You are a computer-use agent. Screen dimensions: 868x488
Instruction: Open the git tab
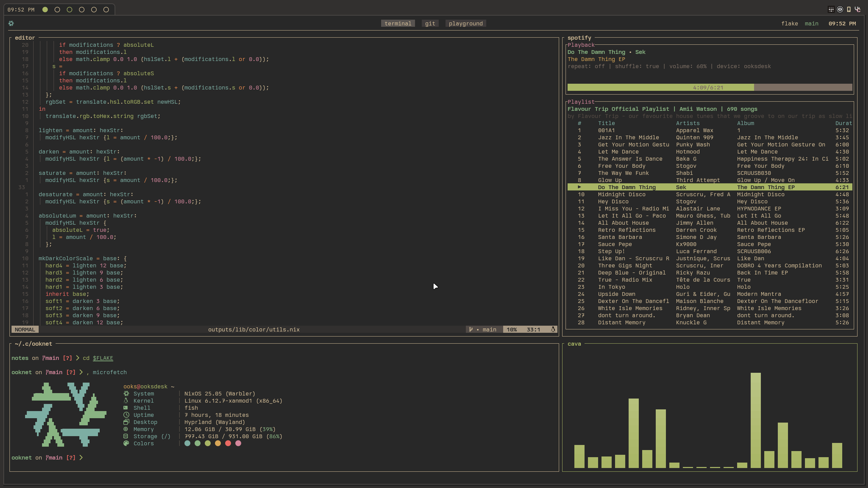coord(430,23)
